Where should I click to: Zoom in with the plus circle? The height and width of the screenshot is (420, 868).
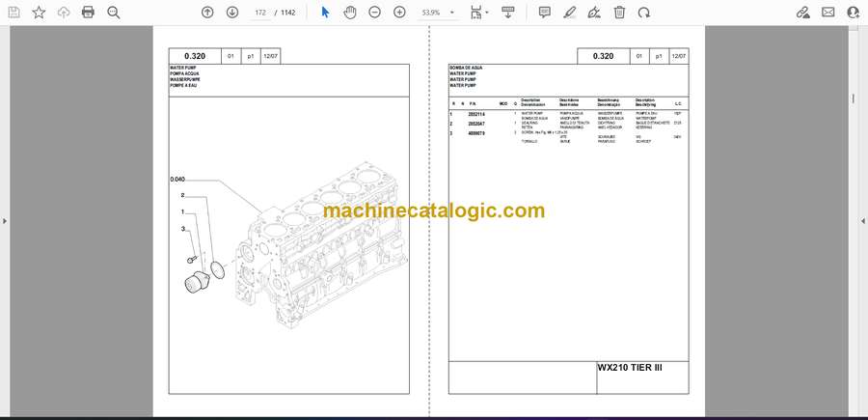click(x=399, y=13)
